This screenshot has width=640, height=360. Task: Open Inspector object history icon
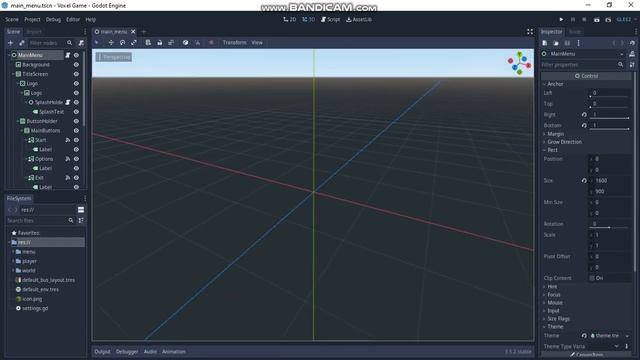(x=632, y=43)
